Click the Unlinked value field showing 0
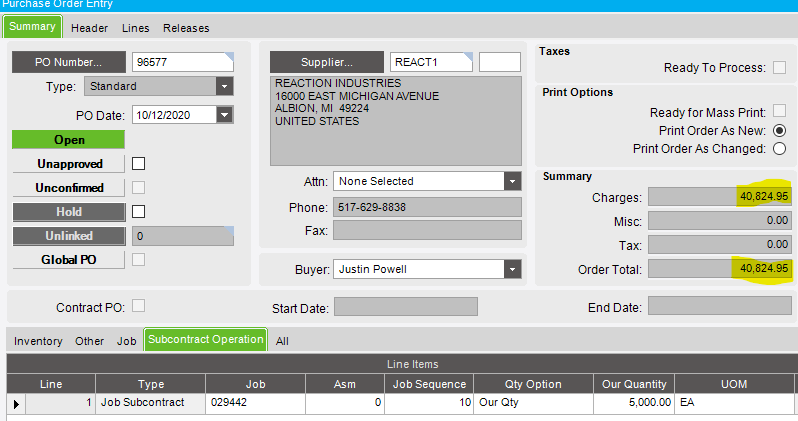The width and height of the screenshot is (798, 421). point(183,236)
